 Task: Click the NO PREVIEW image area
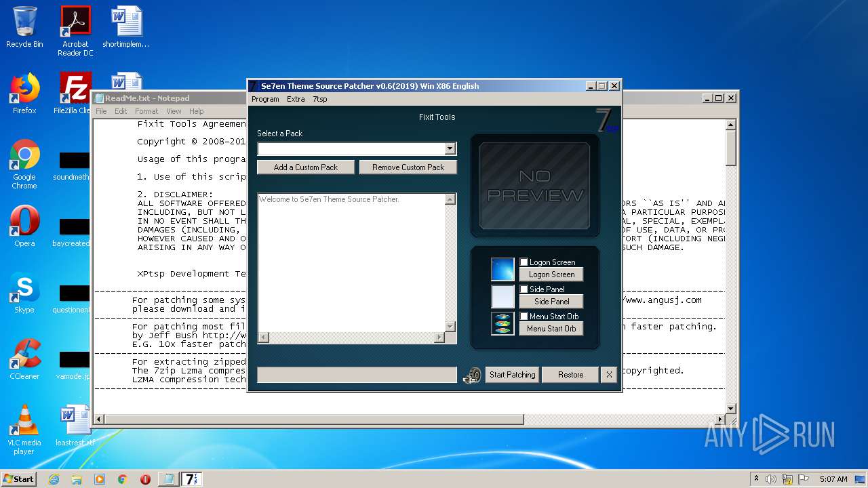coord(534,185)
